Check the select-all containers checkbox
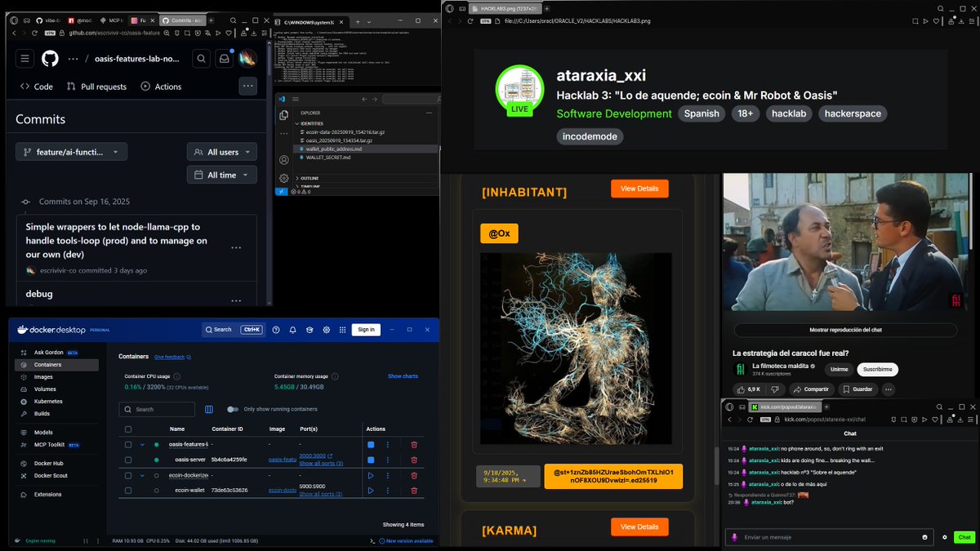This screenshot has height=551, width=980. (128, 429)
